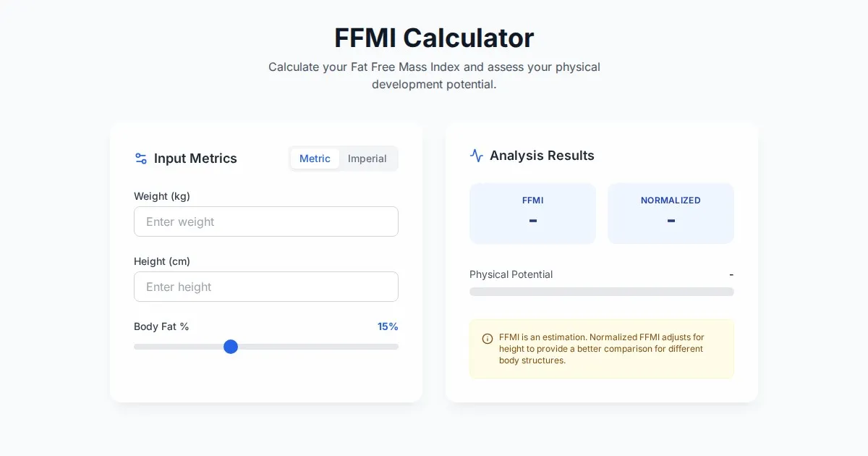Click the 15% body fat value
This screenshot has width=868, height=456.
pos(388,326)
